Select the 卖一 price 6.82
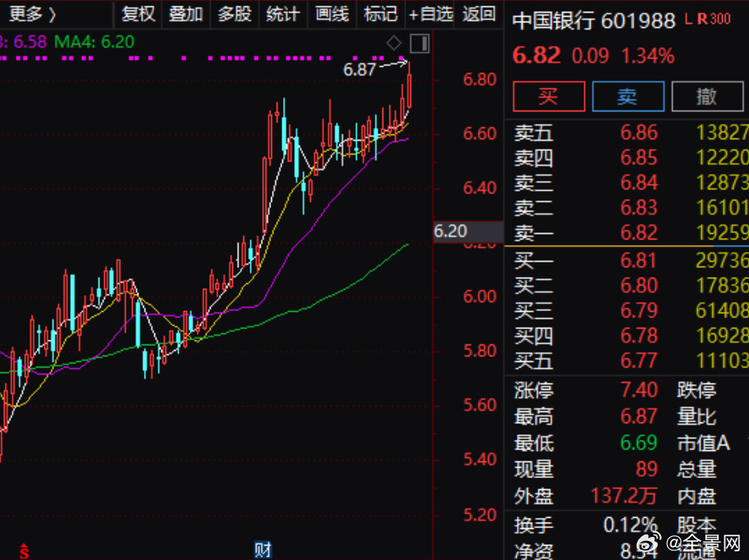Screen dimensions: 749x560 (x=638, y=233)
